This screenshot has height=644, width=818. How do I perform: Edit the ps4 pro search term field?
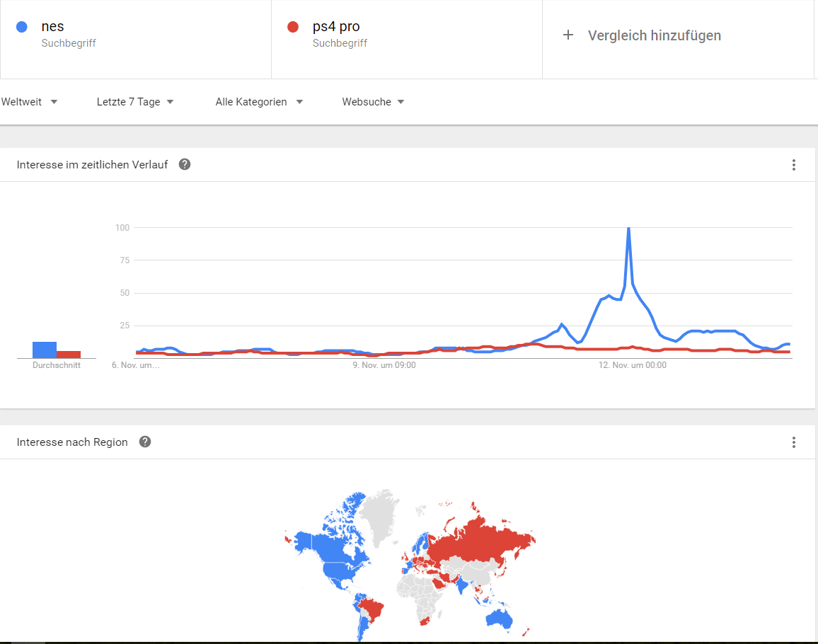point(336,27)
